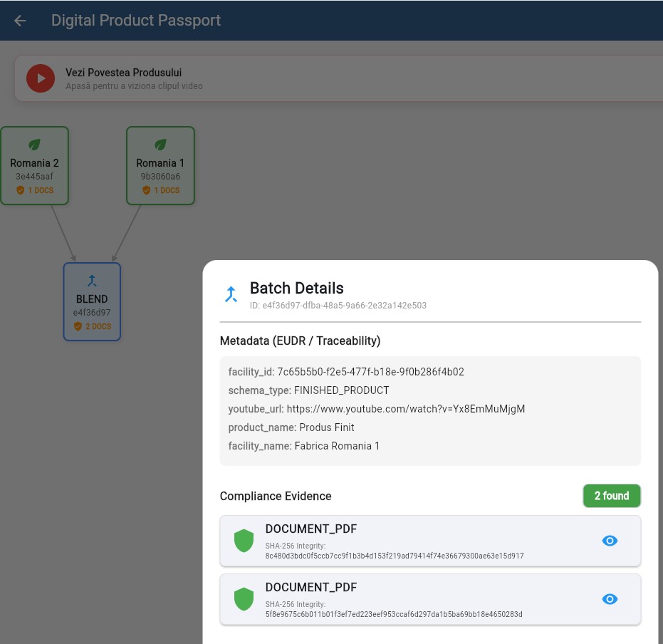
Task: Click 'Apasă pentru a viziona clipul video'
Action: click(134, 85)
